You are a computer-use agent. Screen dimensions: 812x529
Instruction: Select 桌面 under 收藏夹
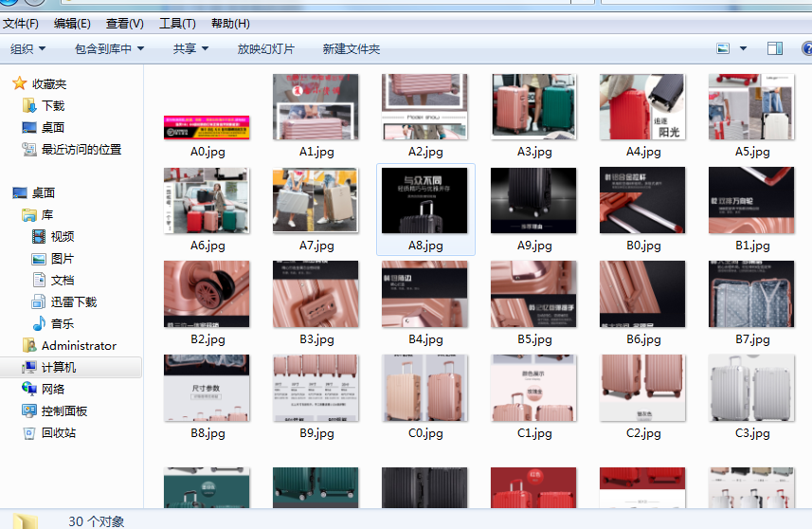(53, 127)
